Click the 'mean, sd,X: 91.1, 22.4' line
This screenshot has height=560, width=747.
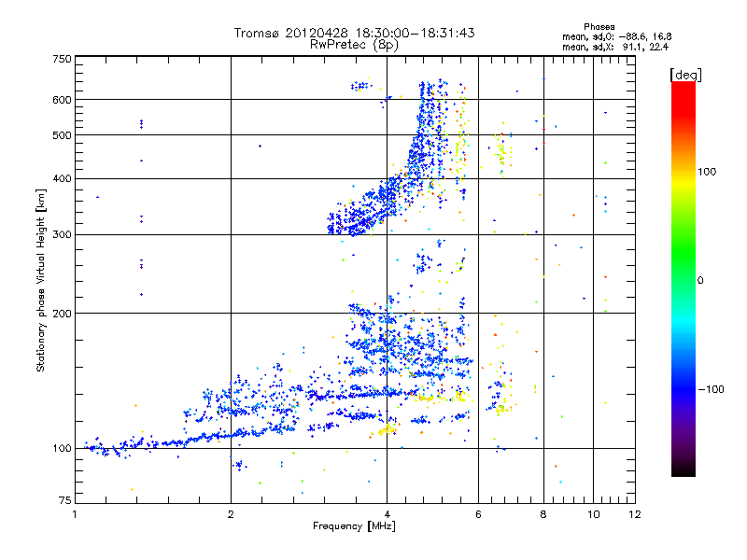pos(615,48)
